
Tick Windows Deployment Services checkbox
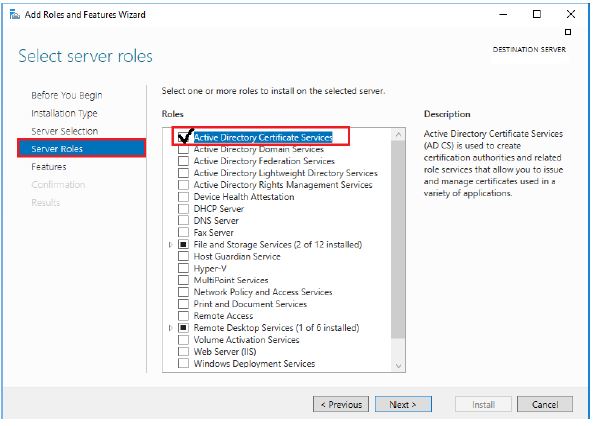point(183,363)
